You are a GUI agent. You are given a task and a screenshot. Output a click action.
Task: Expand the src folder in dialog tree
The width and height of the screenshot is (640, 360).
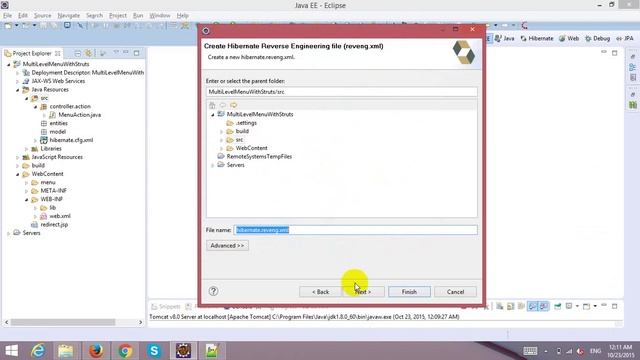coord(222,140)
